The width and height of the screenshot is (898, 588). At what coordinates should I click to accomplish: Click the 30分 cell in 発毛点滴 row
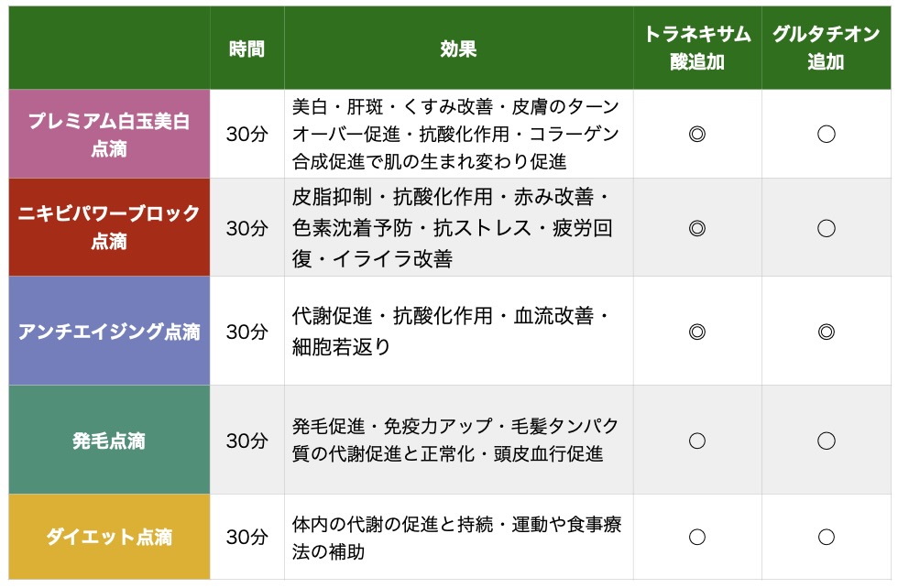pyautogui.click(x=246, y=441)
